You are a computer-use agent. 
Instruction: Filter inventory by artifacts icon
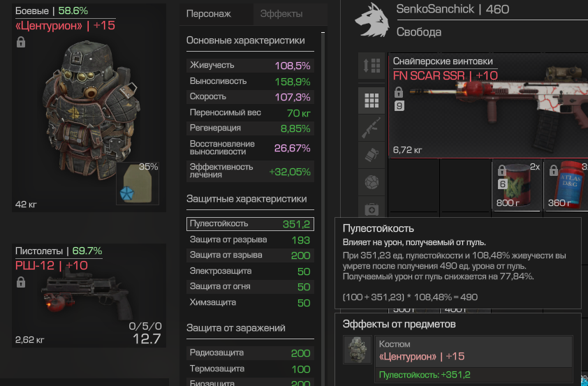click(x=372, y=182)
